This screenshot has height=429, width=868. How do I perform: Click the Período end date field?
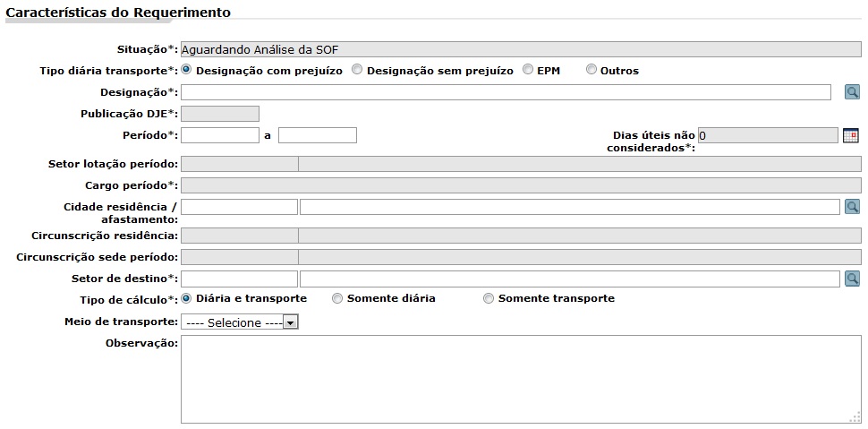click(317, 135)
